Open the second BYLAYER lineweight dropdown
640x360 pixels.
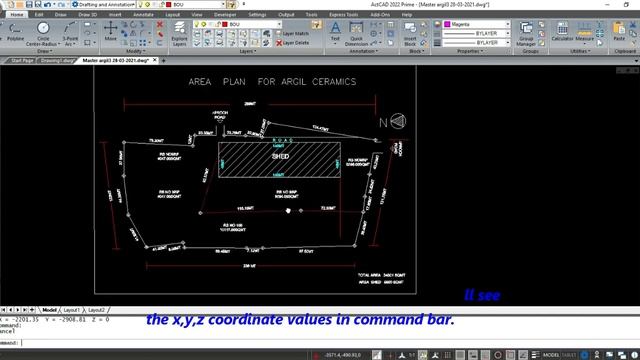coord(477,42)
